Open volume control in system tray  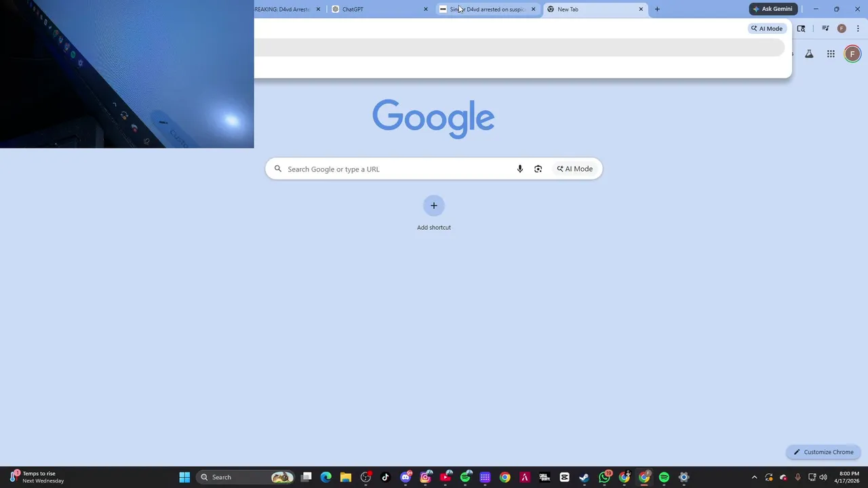point(823,477)
